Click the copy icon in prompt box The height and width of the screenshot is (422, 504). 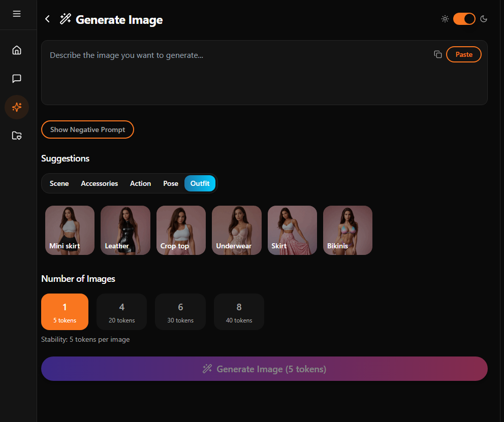click(437, 54)
